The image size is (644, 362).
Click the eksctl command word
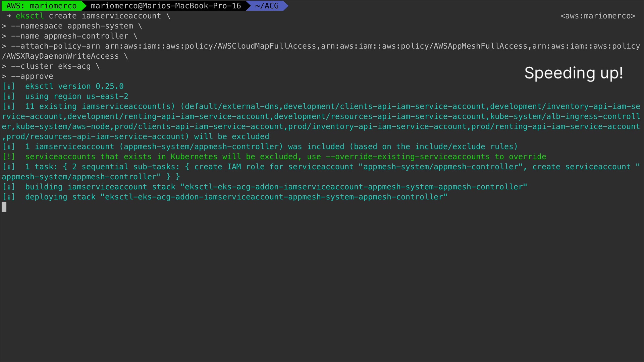tap(30, 16)
